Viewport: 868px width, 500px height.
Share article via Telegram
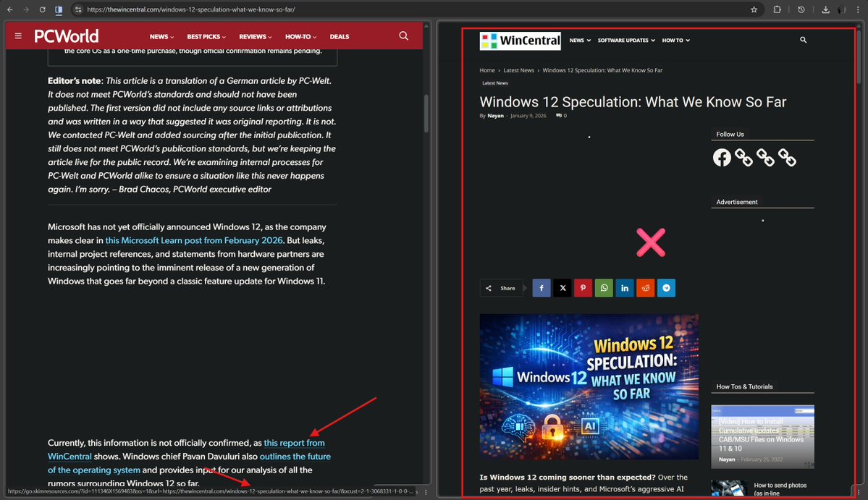point(666,287)
